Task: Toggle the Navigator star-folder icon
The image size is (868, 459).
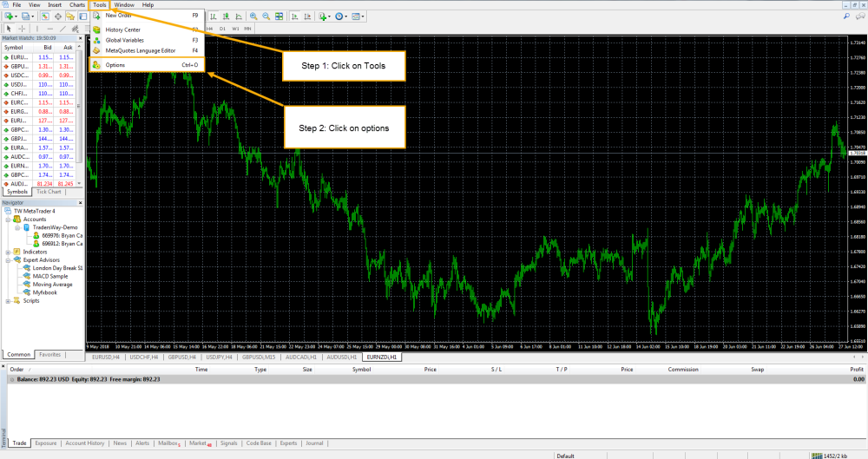Action: (x=70, y=16)
